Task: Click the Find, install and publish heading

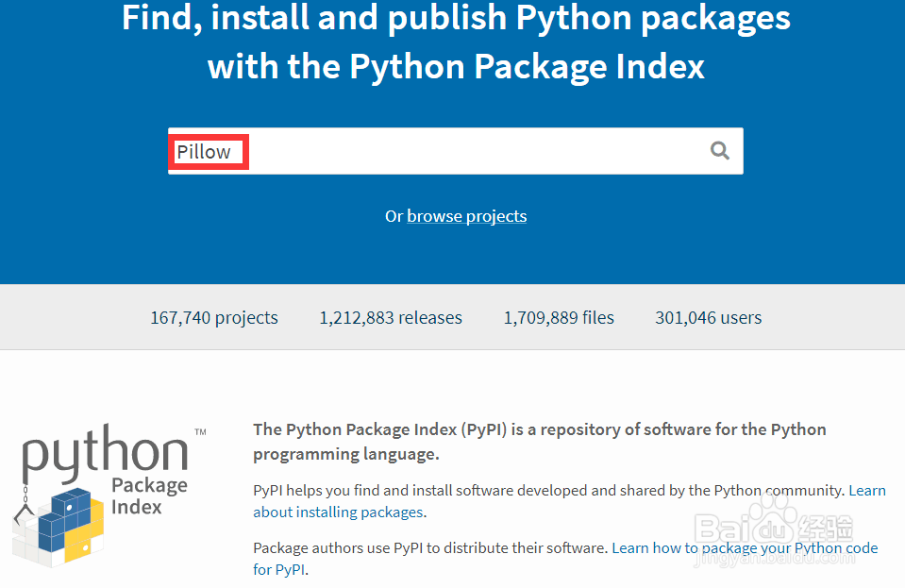Action: 456,42
